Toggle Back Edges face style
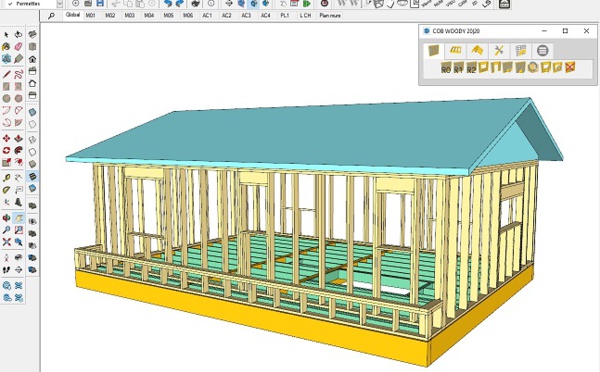Image resolution: width=600 pixels, height=372 pixels. [33, 124]
